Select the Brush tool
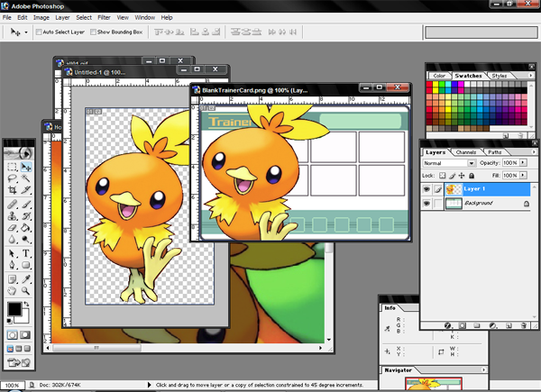This screenshot has width=541, height=392. [x=26, y=205]
